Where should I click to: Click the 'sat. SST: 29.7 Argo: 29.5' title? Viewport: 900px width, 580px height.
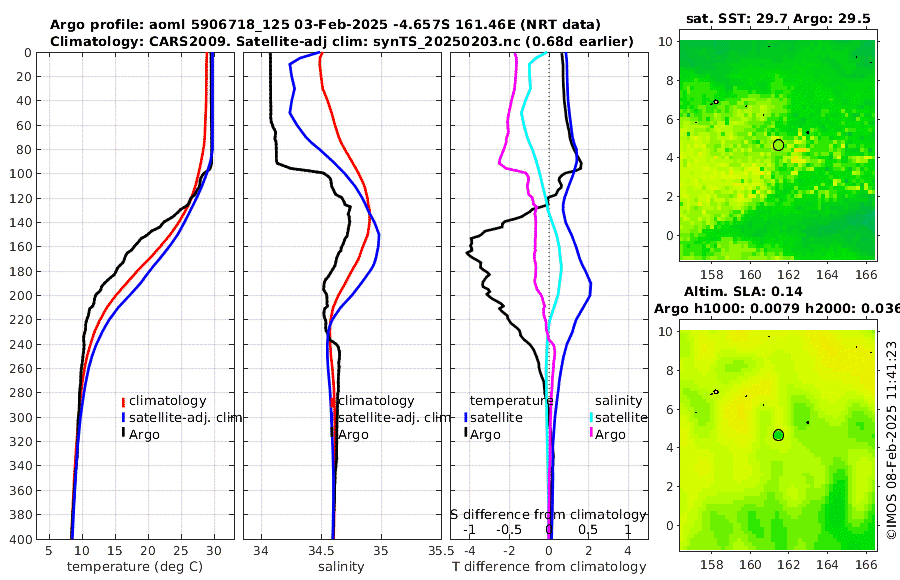click(778, 19)
